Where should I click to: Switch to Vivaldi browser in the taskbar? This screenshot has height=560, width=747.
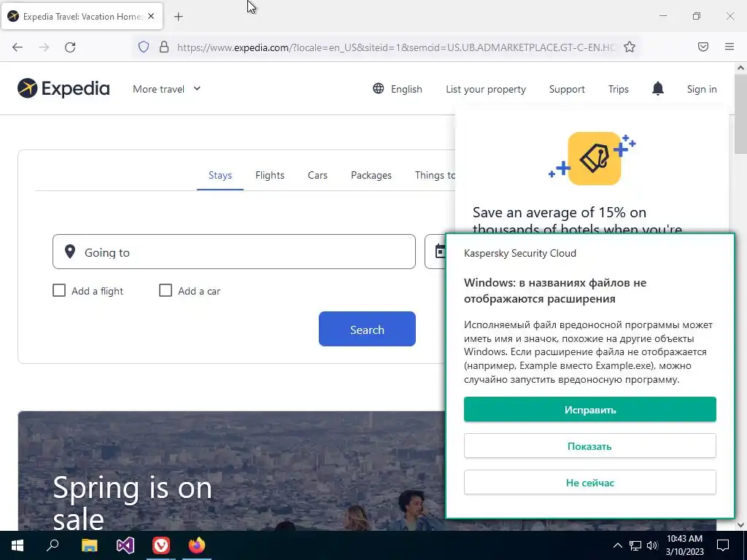point(161,545)
